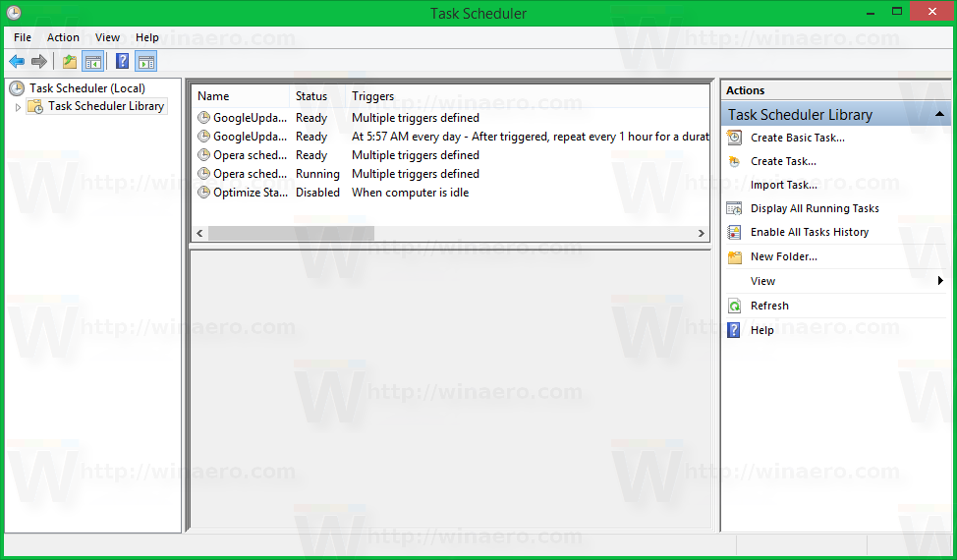Collapse the Task Scheduler Library actions section
The width and height of the screenshot is (957, 560).
point(940,114)
